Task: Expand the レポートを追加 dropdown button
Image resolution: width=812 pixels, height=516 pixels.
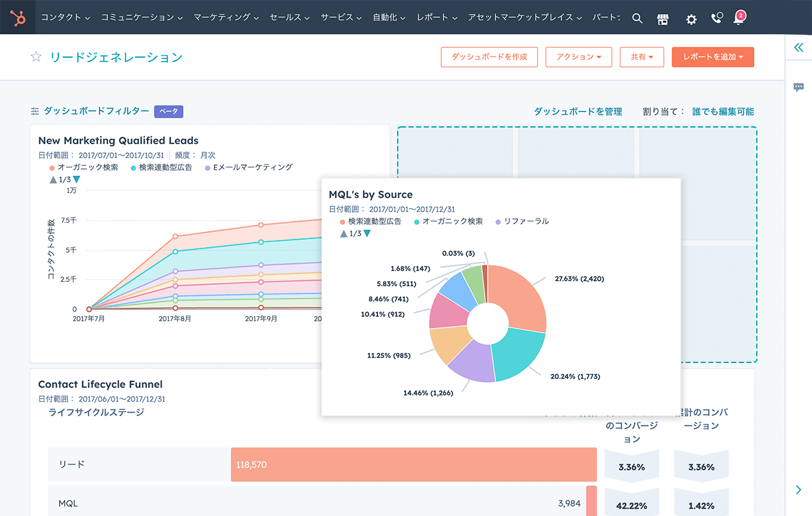Action: pos(713,56)
